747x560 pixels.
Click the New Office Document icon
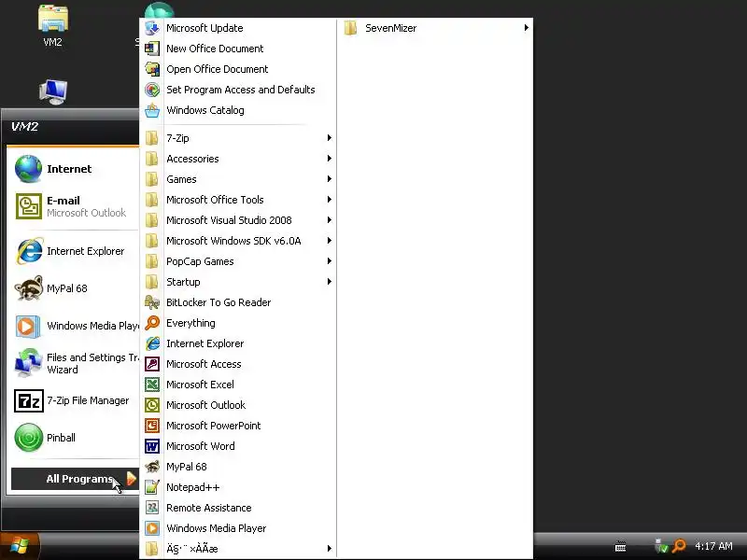pyautogui.click(x=152, y=49)
